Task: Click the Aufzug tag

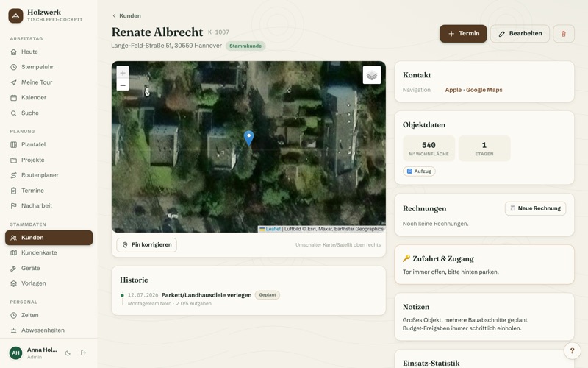Action: (419, 171)
